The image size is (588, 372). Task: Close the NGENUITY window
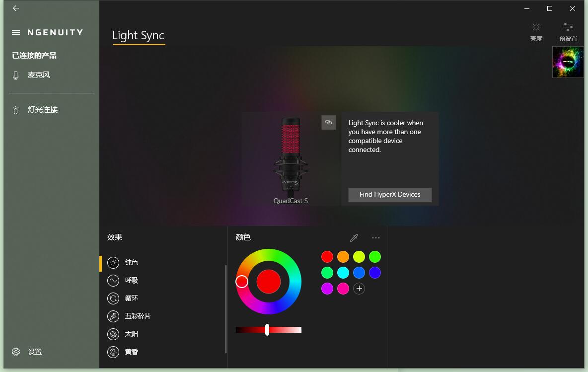[x=572, y=8]
